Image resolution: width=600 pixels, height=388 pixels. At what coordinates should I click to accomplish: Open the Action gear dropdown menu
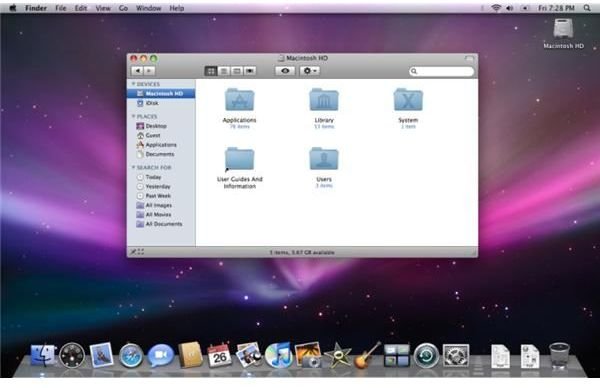click(x=310, y=71)
